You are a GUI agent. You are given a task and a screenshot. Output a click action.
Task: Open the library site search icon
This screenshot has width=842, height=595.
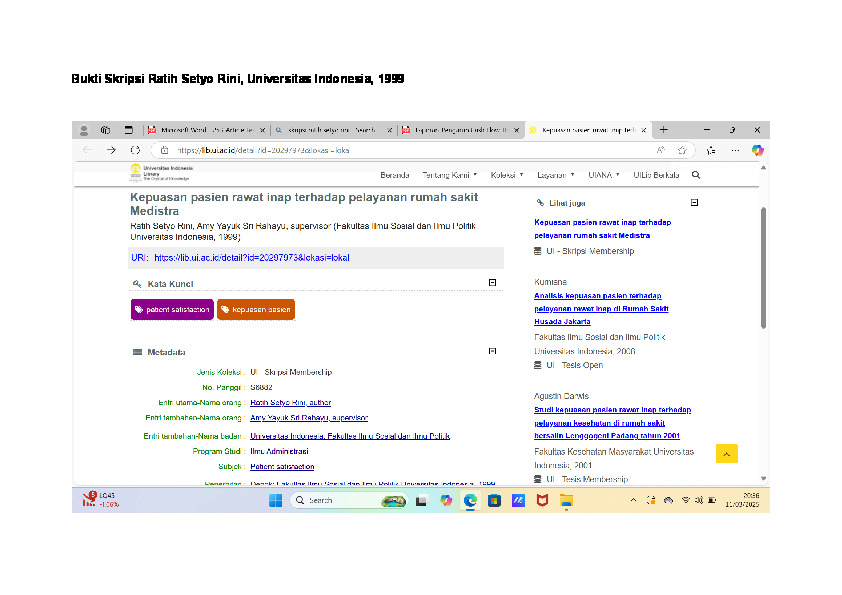[x=696, y=175]
